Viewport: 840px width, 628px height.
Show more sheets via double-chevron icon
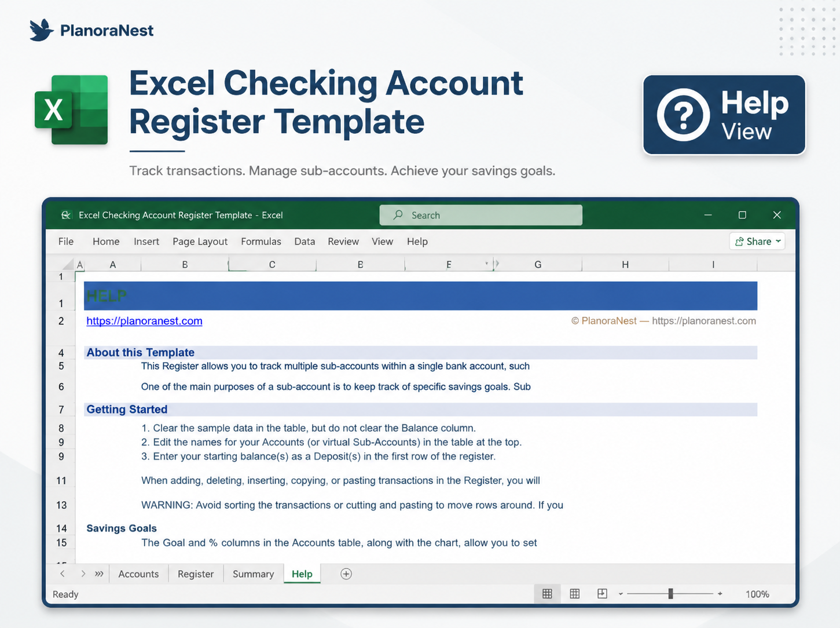[x=100, y=574]
